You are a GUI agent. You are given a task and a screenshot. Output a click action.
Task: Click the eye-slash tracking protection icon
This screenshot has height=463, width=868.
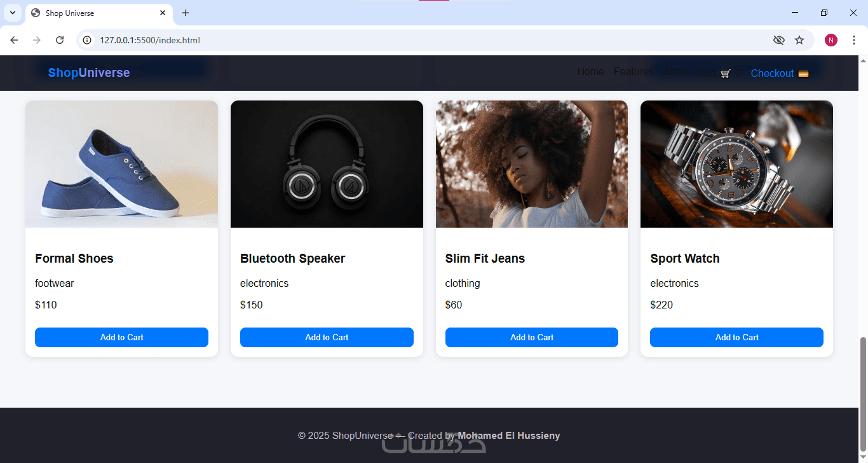point(778,40)
